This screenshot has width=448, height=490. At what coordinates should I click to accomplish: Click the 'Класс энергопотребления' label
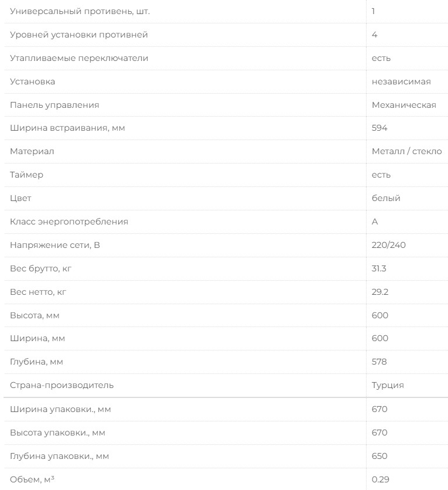pos(69,222)
